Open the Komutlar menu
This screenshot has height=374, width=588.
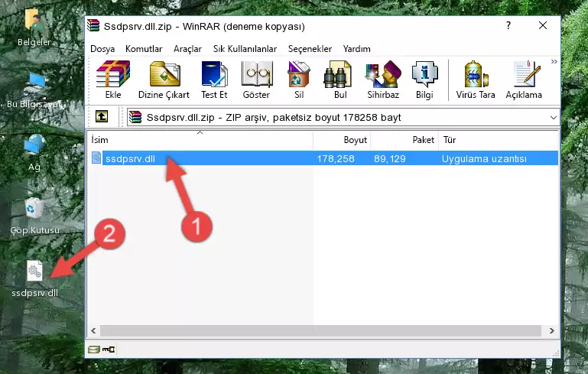pos(144,49)
